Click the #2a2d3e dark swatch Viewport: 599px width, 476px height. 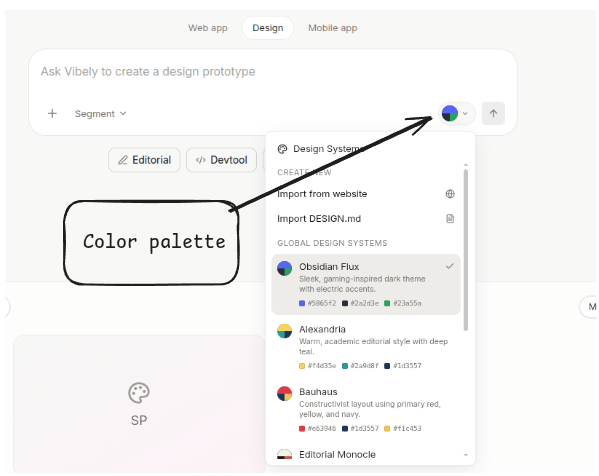point(345,303)
